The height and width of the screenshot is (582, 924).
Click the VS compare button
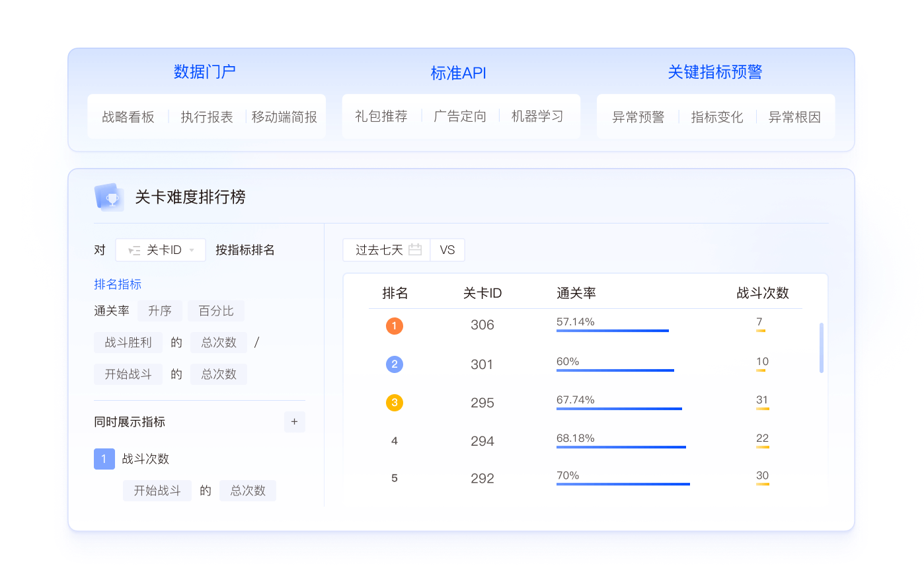447,250
